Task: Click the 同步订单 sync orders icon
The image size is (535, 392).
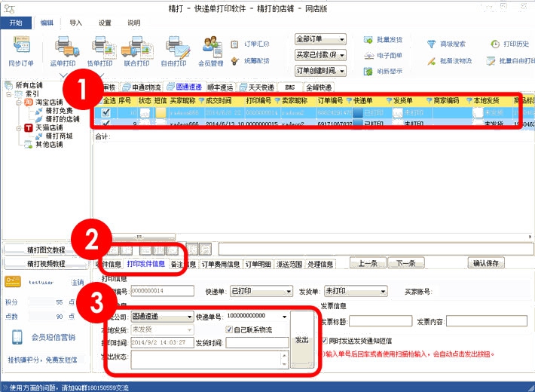Action: (x=22, y=45)
